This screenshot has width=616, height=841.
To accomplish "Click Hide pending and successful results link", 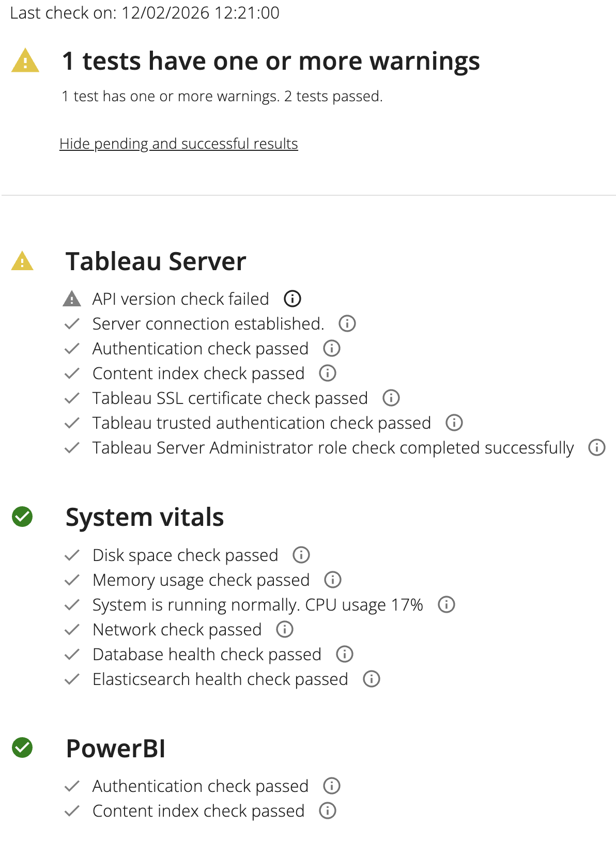I will point(179,144).
